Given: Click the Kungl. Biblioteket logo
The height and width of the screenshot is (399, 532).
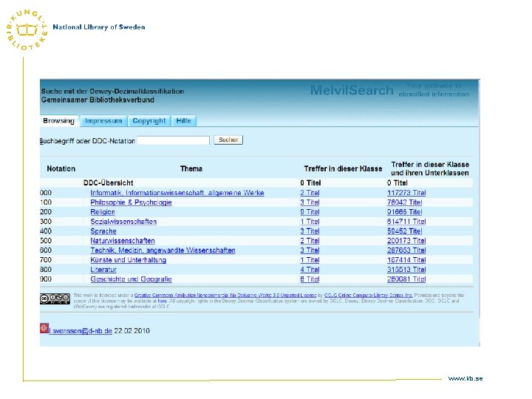Looking at the screenshot, I should 27,30.
